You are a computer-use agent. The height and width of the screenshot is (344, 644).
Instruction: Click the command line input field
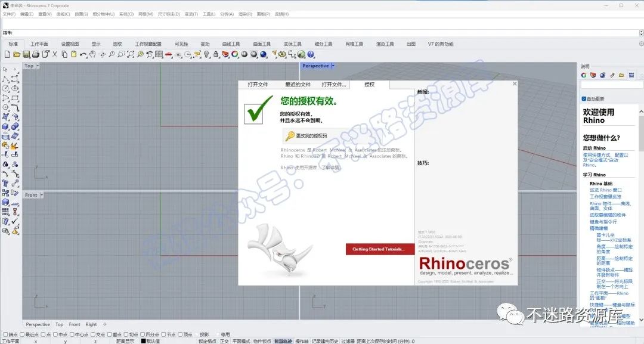pyautogui.click(x=324, y=33)
